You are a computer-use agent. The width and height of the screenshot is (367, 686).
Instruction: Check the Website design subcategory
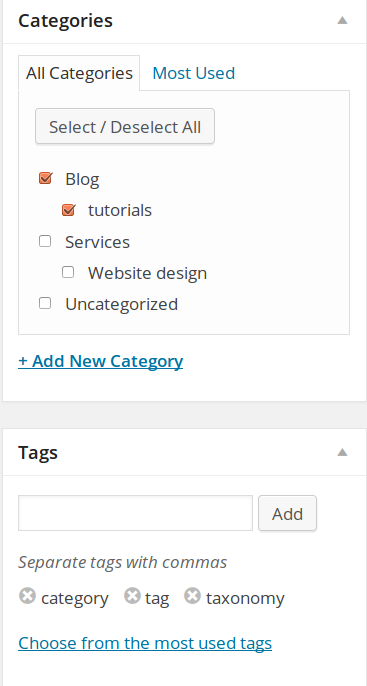coord(68,272)
